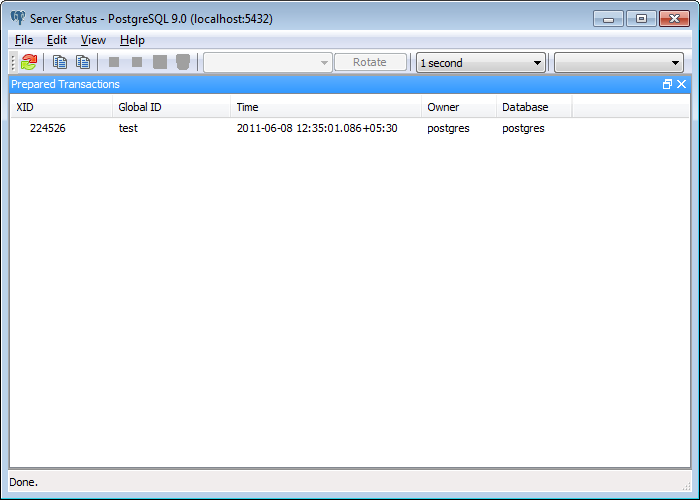
Task: Click the pgAdmin elephant icon in title bar
Action: pos(18,19)
